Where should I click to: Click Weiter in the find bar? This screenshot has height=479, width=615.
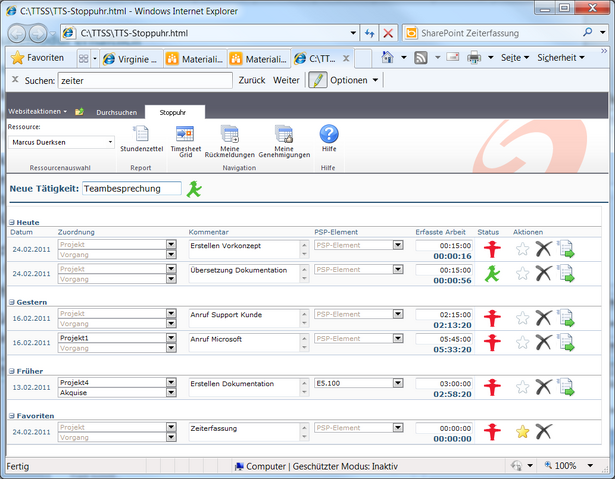(286, 80)
